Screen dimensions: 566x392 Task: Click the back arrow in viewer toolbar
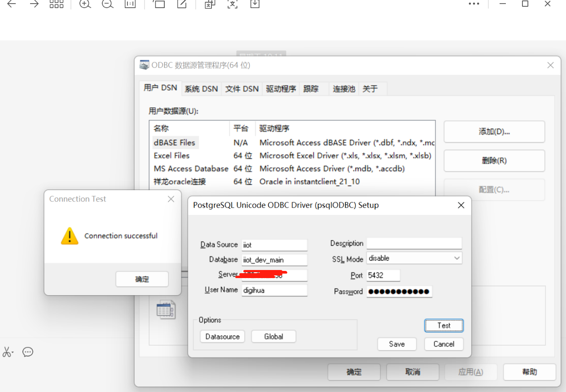pyautogui.click(x=12, y=4)
